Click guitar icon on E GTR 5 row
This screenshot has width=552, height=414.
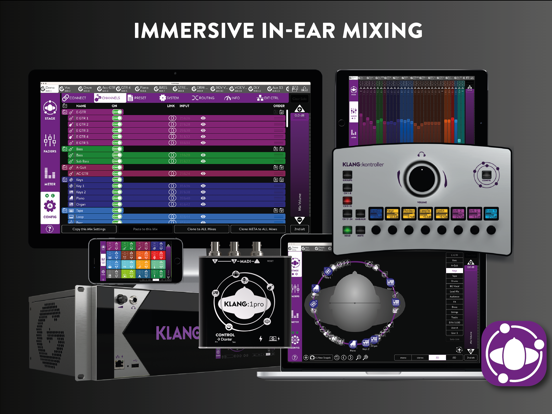click(x=71, y=143)
